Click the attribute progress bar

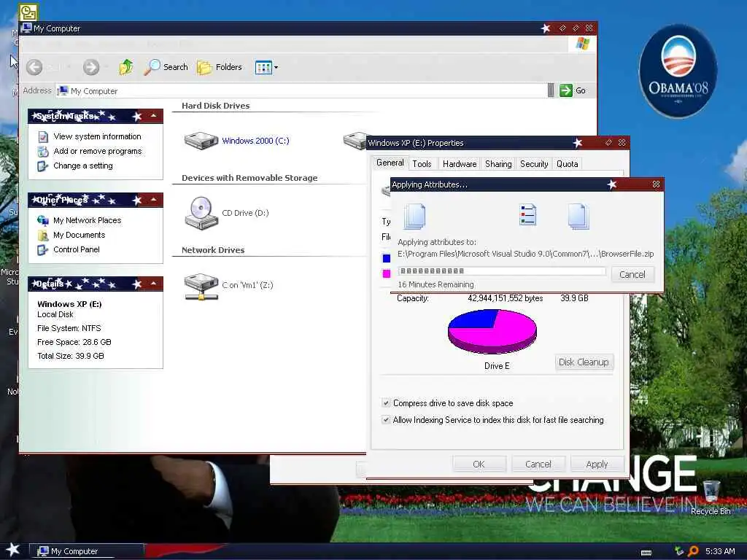click(x=502, y=271)
